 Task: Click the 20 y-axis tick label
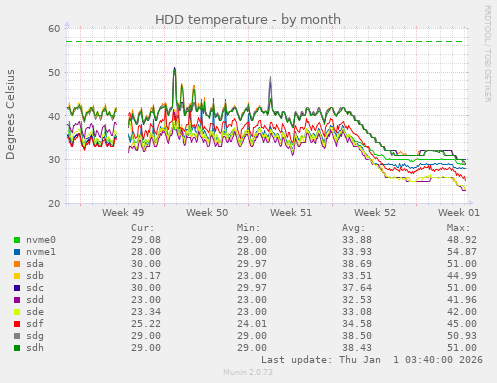[x=54, y=203]
